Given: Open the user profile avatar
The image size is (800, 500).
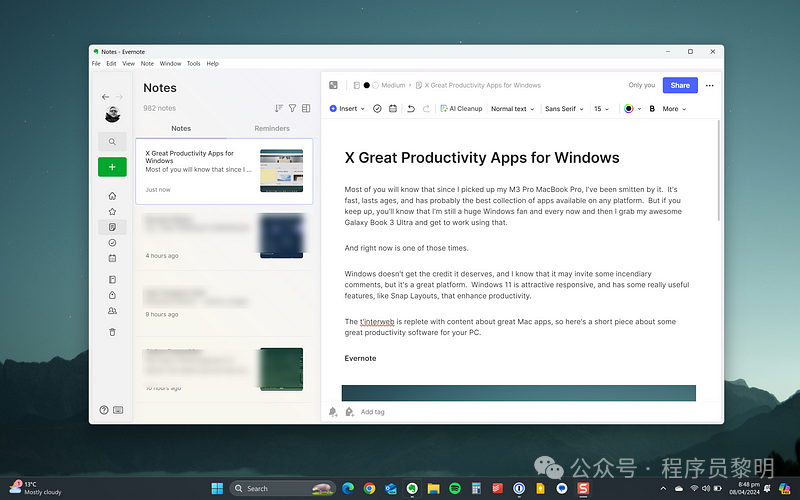Looking at the screenshot, I should click(112, 115).
